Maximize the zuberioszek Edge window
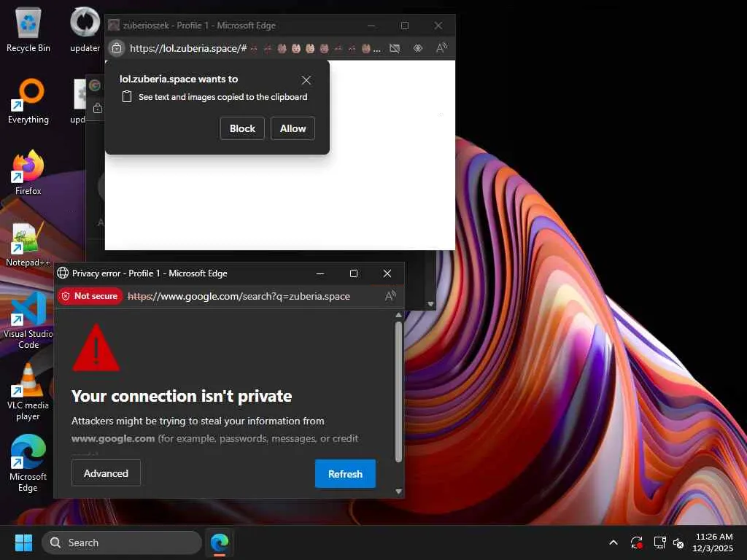This screenshot has width=747, height=560. 404,26
